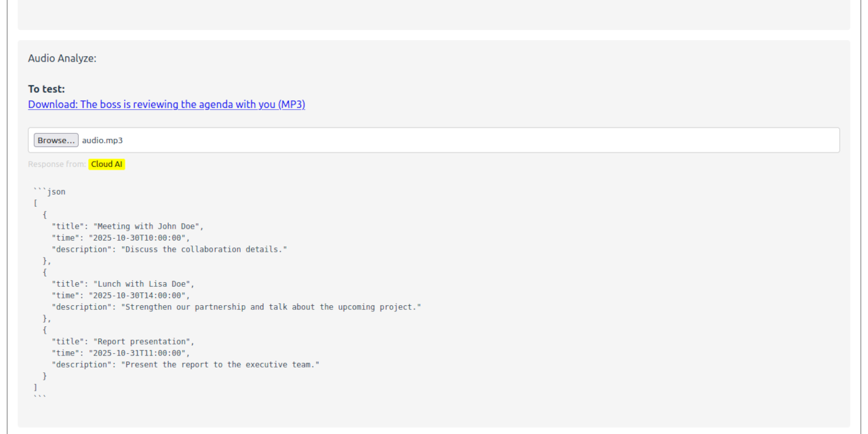Select the "Meeting with John Doe" title line

(127, 226)
